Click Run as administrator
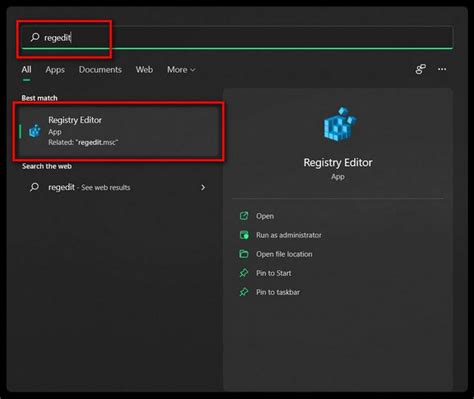Image resolution: width=474 pixels, height=399 pixels. pyautogui.click(x=289, y=235)
